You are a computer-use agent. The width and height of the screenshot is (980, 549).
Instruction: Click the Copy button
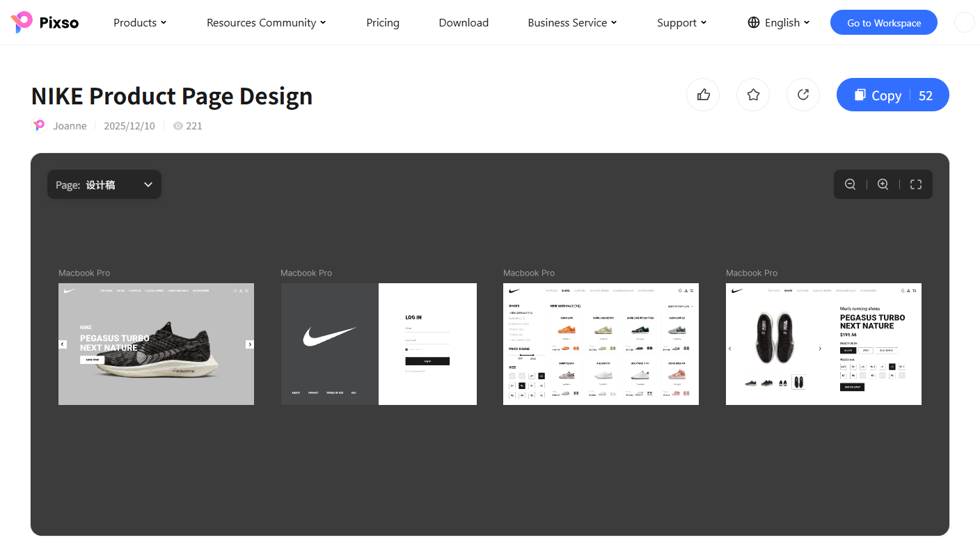click(x=893, y=95)
